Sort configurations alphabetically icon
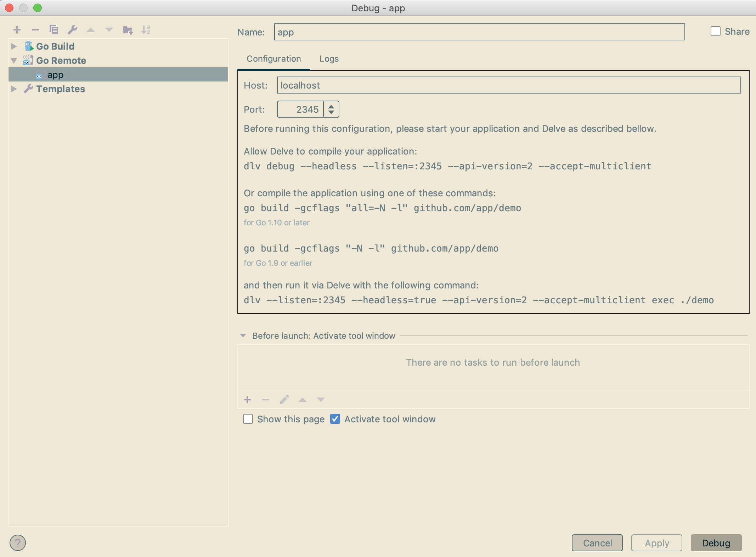756x557 pixels. pos(146,30)
